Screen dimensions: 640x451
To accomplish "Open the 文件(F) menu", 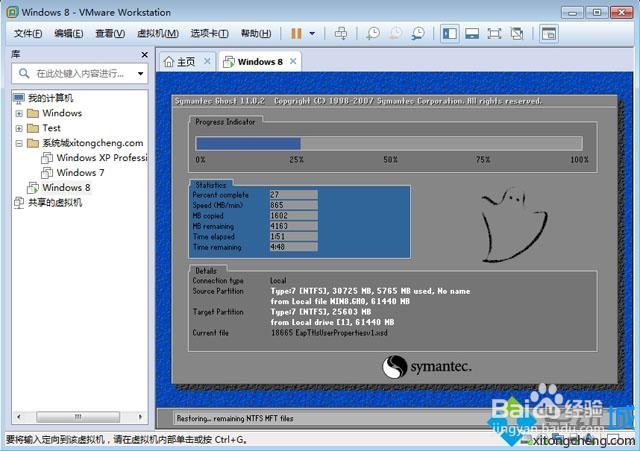I will point(28,33).
